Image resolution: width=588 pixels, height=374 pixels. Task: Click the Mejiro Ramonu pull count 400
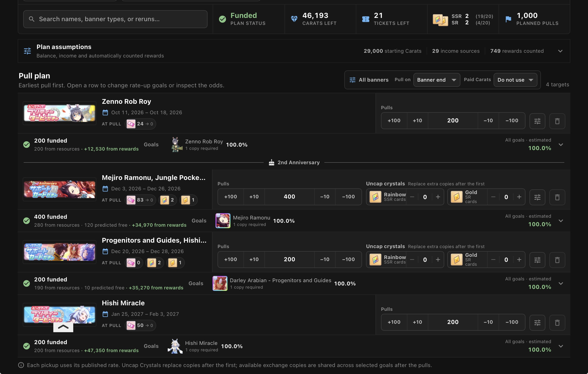289,197
